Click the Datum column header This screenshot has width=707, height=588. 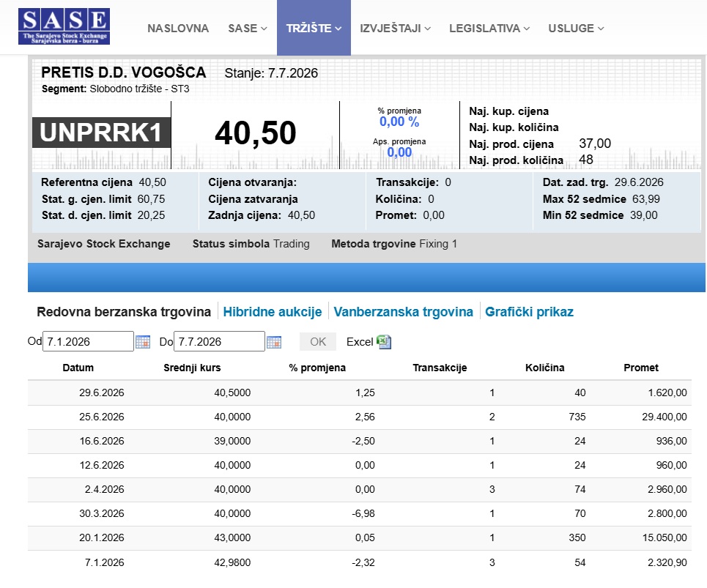(78, 368)
